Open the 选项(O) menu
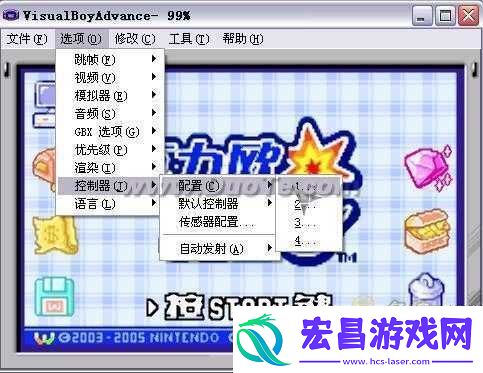This screenshot has width=483, height=373. pyautogui.click(x=81, y=39)
